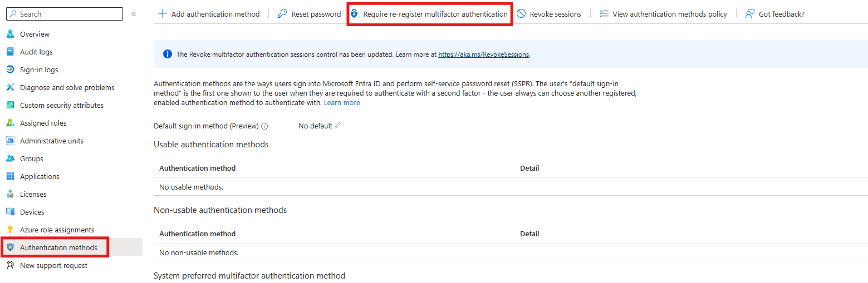This screenshot has width=868, height=283.
Task: Click Reset password in toolbar
Action: tap(310, 14)
